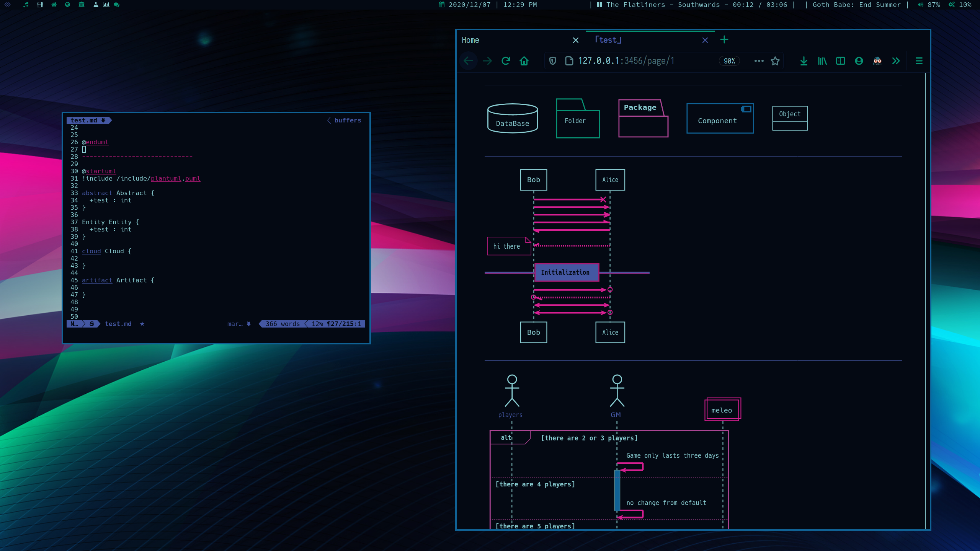
Task: Open the downloads arrow icon
Action: (x=804, y=61)
